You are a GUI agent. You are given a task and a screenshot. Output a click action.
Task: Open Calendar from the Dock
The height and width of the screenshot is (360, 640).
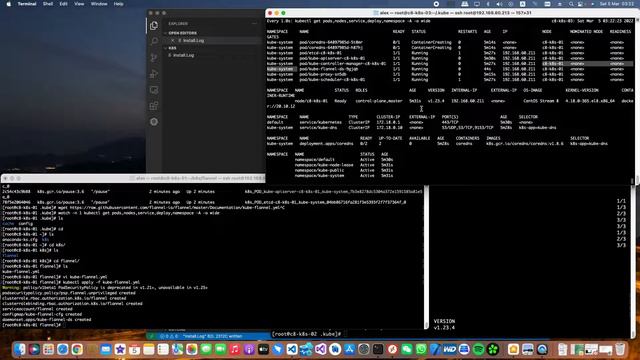coord(134,349)
